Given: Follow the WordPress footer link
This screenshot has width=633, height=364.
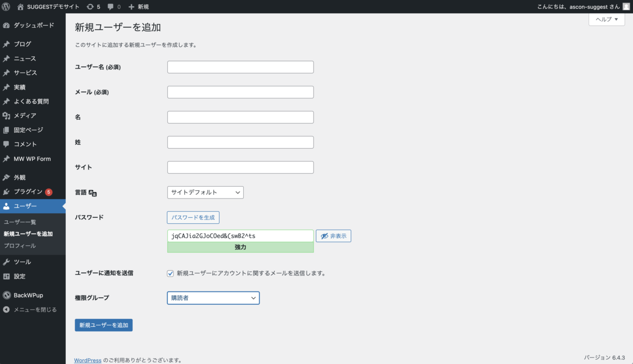Looking at the screenshot, I should click(88, 361).
